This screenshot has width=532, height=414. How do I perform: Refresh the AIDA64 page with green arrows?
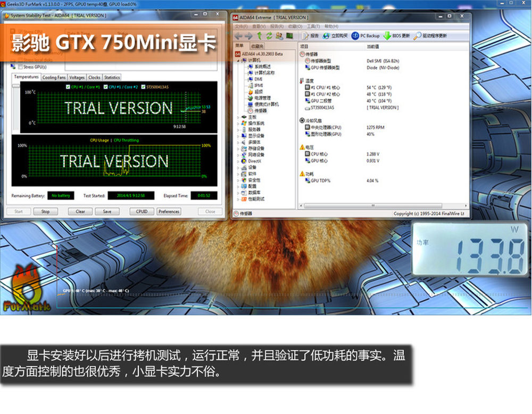pyautogui.click(x=269, y=36)
